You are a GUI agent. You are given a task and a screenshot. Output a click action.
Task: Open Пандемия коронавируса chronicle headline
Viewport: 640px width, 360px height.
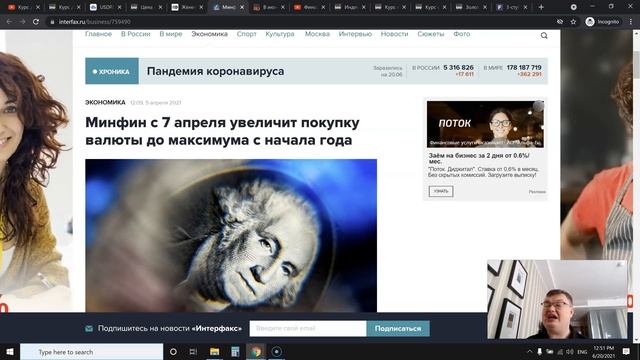(x=216, y=71)
